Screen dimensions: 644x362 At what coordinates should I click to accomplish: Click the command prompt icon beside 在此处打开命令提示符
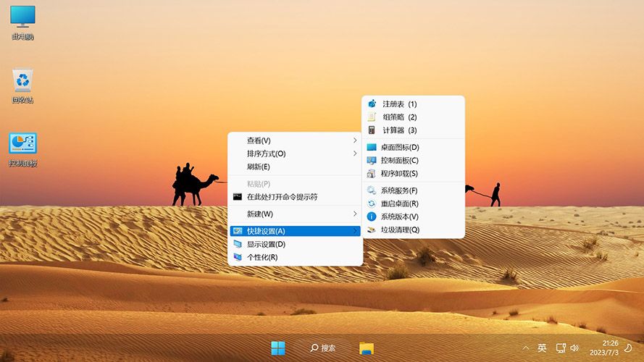click(238, 197)
